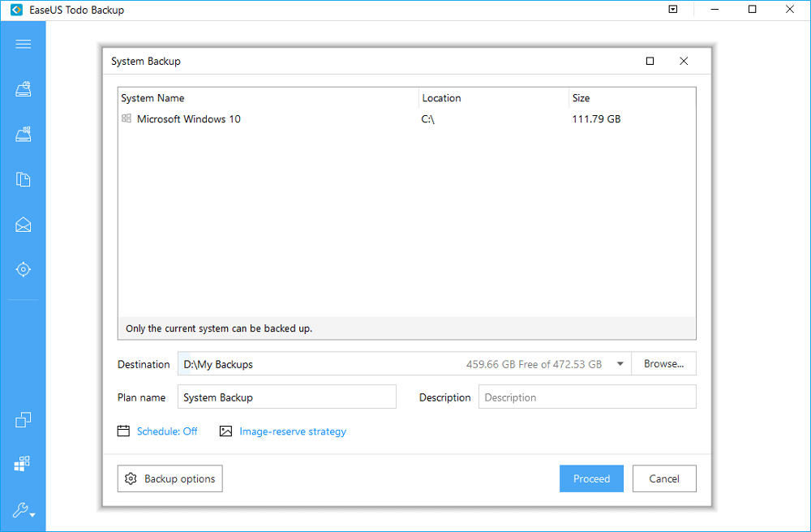The height and width of the screenshot is (532, 811).
Task: Focus the Plan name input field
Action: (x=287, y=397)
